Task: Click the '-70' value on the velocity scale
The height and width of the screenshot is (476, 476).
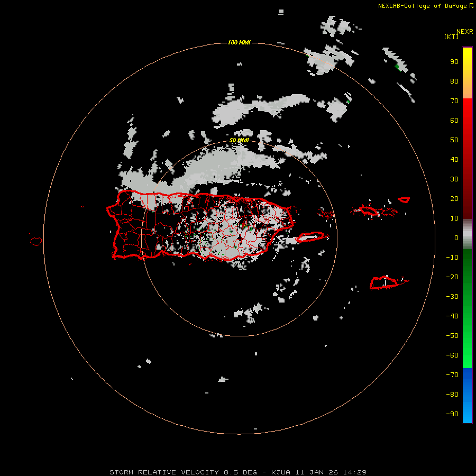Action: click(x=452, y=375)
